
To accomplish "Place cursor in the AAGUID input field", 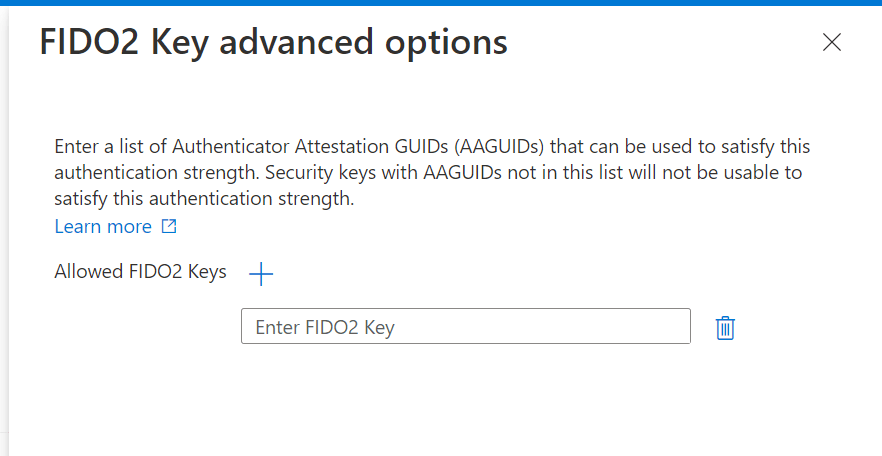I will [465, 327].
